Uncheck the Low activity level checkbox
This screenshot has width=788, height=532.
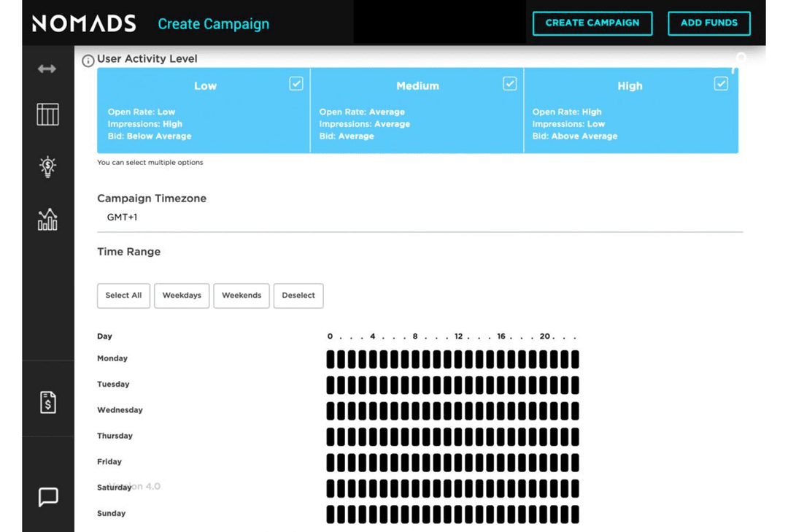click(296, 84)
